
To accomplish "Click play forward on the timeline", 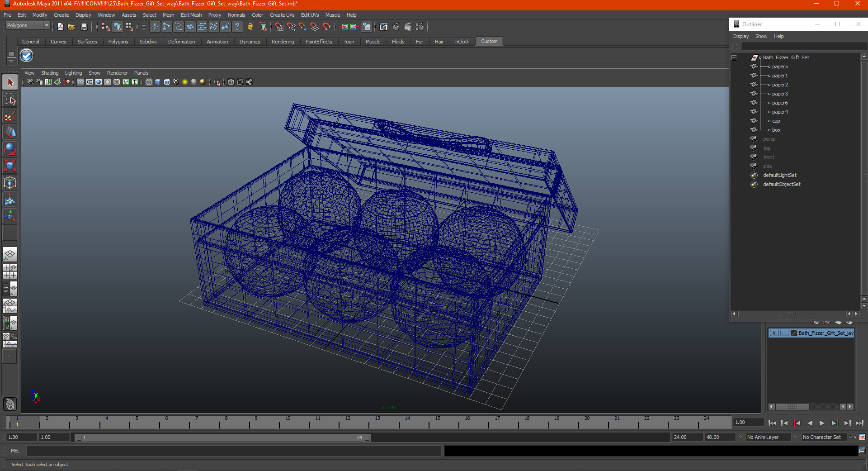I will coord(822,423).
